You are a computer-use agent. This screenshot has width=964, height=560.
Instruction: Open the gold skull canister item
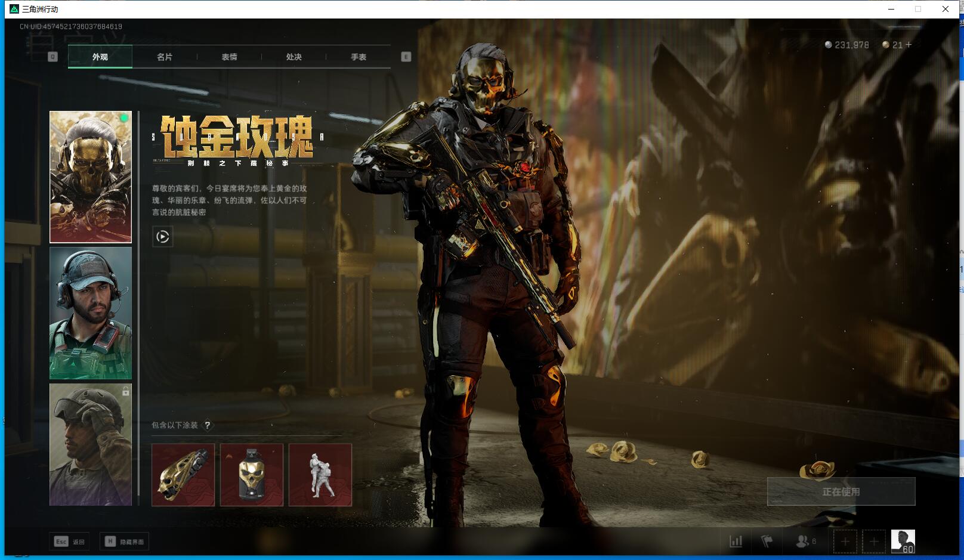click(252, 475)
